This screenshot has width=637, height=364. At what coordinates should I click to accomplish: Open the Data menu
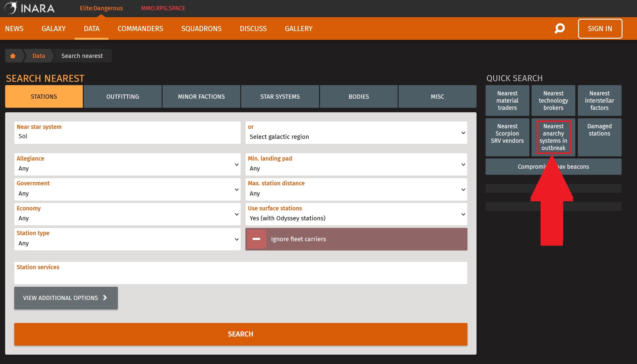point(92,29)
